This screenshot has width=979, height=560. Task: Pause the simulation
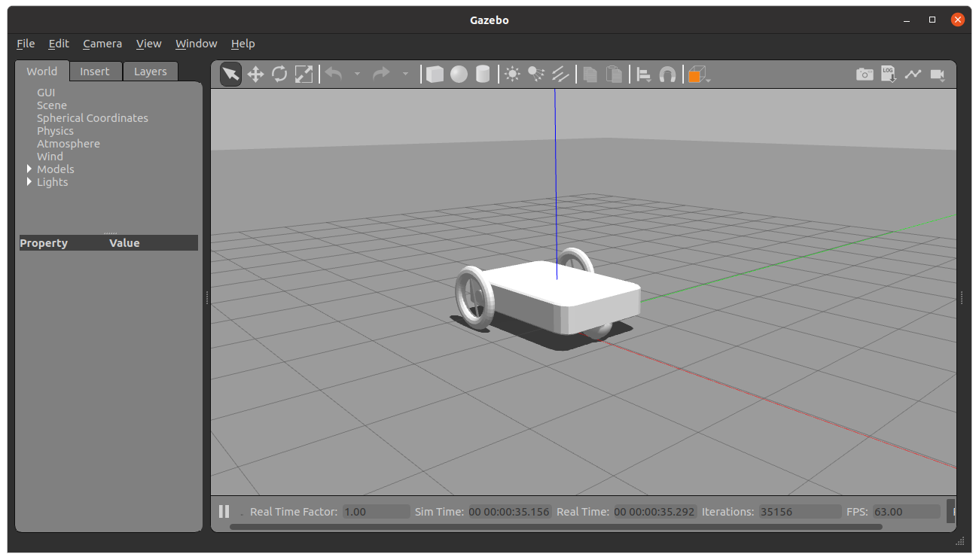[x=224, y=511]
